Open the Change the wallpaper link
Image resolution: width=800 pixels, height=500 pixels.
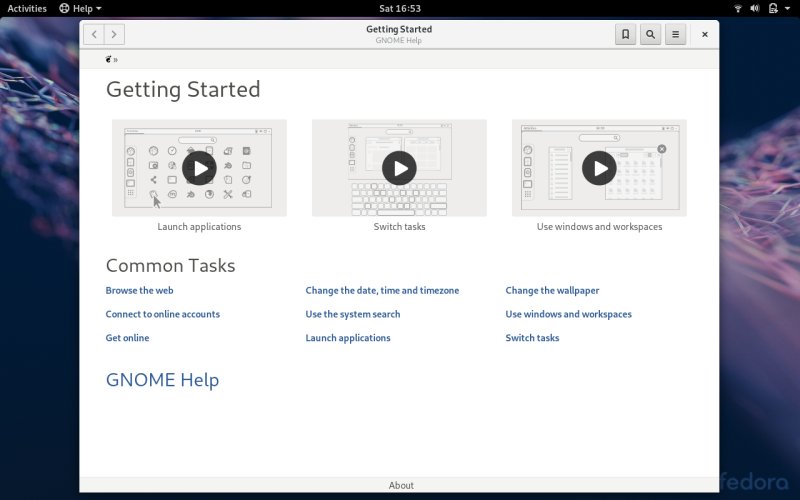(552, 290)
